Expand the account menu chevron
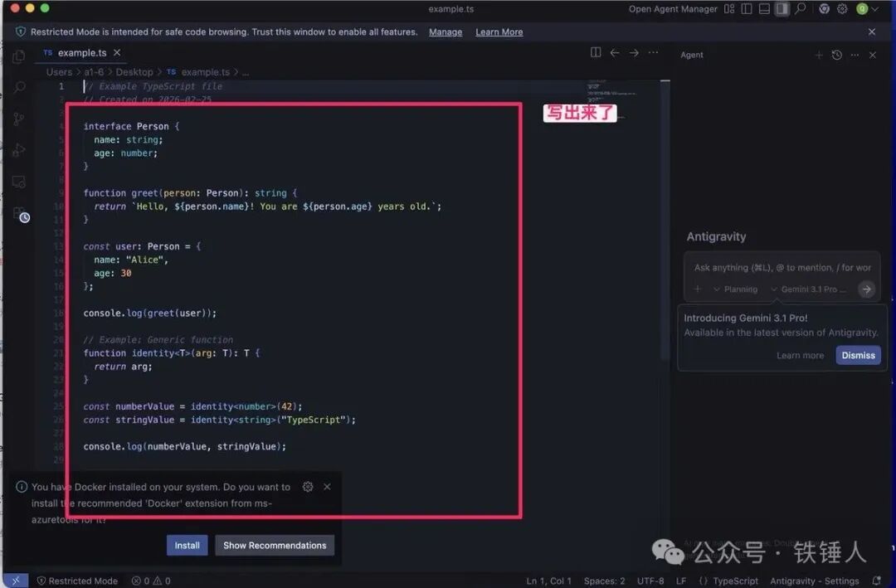 (x=874, y=9)
